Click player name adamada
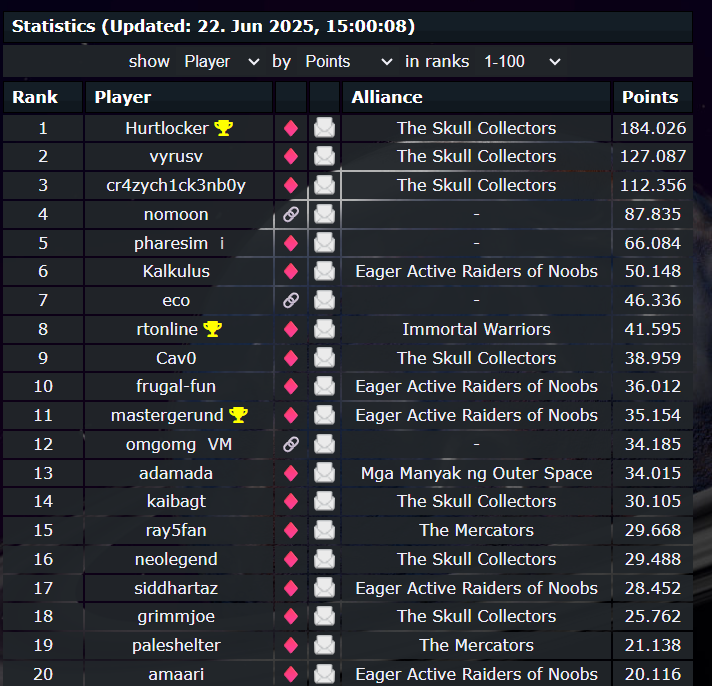The image size is (712, 686). click(176, 474)
